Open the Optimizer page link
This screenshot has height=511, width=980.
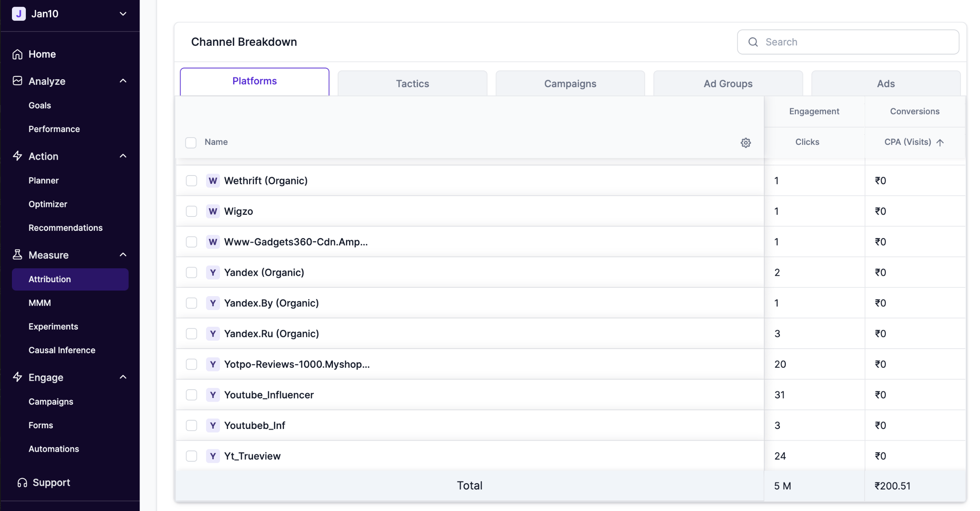(48, 204)
